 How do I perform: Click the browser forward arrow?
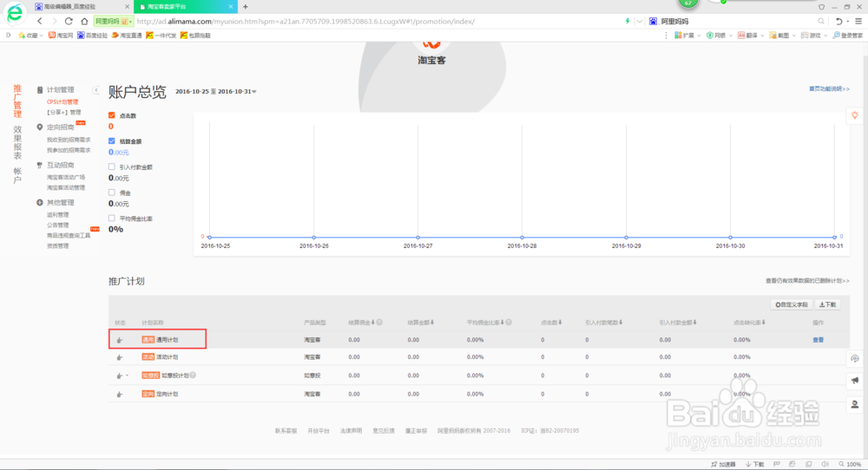tap(54, 21)
